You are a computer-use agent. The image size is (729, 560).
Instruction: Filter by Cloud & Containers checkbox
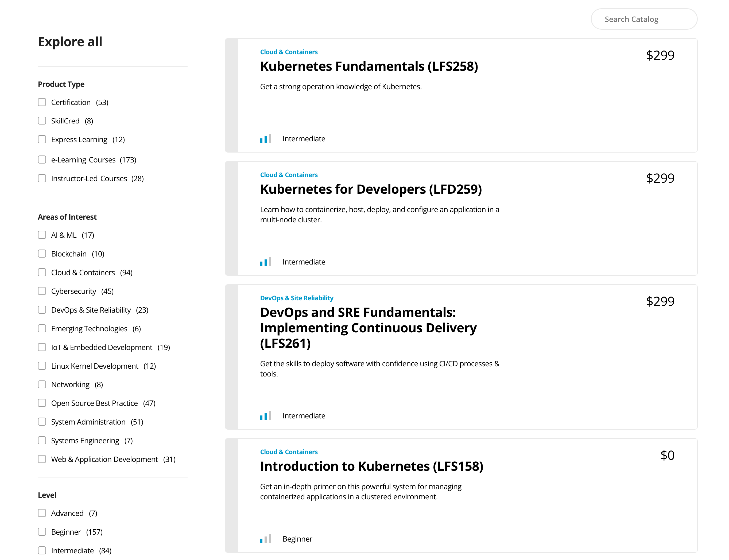click(x=42, y=272)
